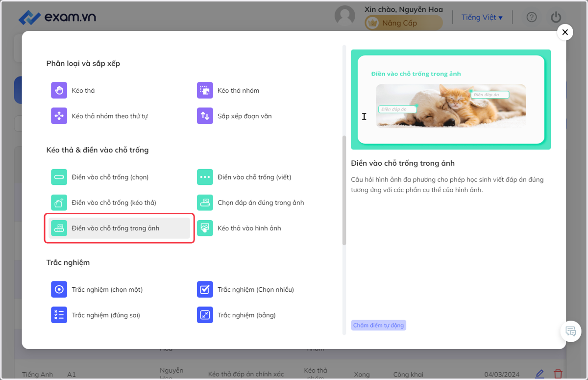
Task: Select Chọn đáp án đúng trong ảnh icon
Action: click(205, 202)
